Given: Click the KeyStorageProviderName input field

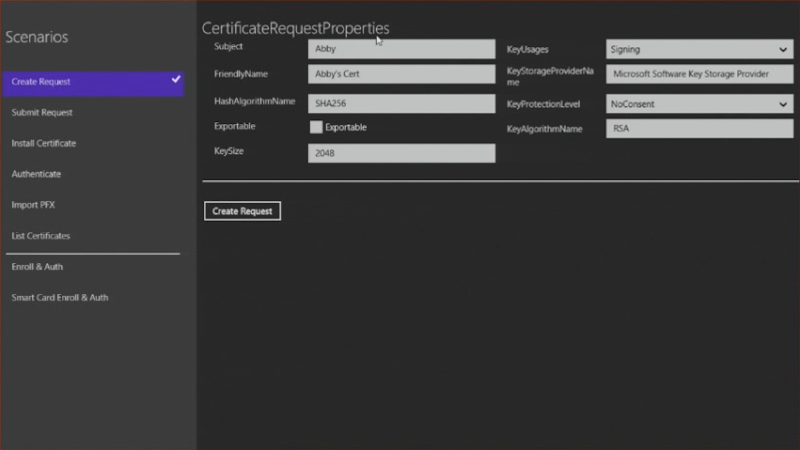Looking at the screenshot, I should coord(699,74).
